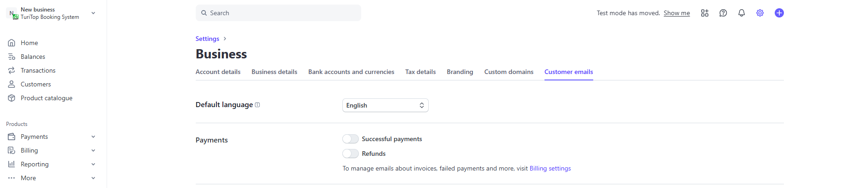The image size is (868, 188).
Task: Switch to Account details tab
Action: pyautogui.click(x=218, y=72)
